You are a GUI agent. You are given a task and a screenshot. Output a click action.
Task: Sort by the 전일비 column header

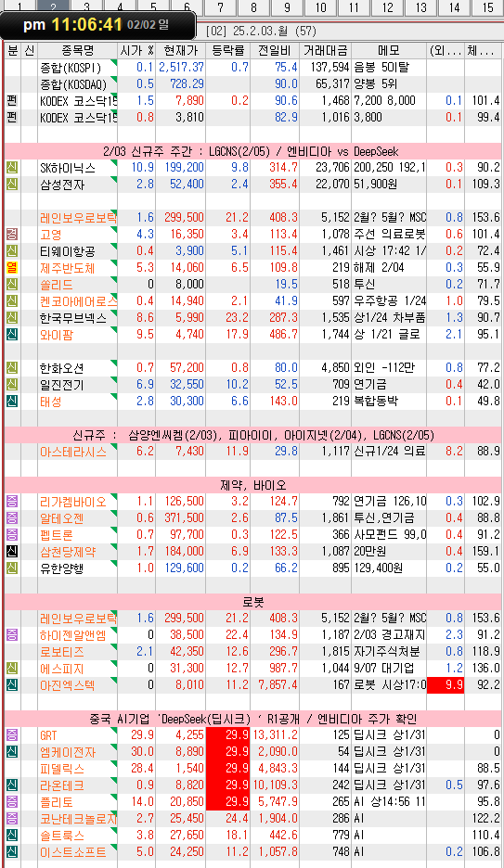point(275,50)
